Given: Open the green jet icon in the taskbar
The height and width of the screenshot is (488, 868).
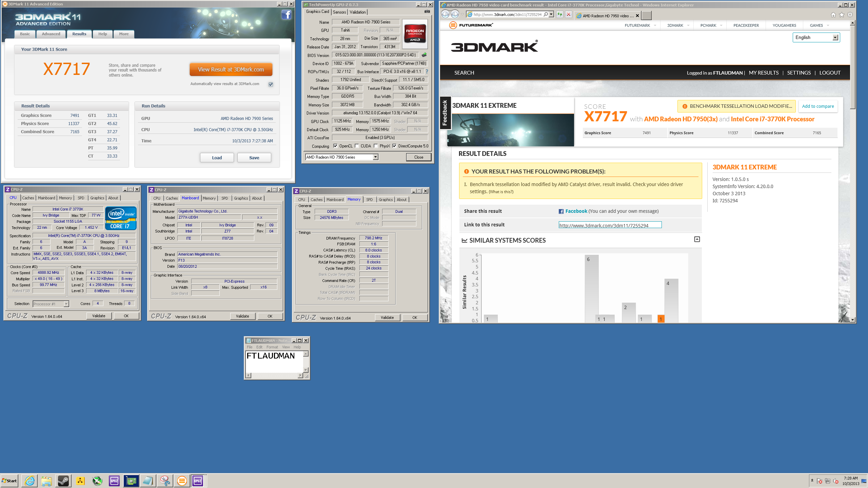Looking at the screenshot, I should (97, 481).
